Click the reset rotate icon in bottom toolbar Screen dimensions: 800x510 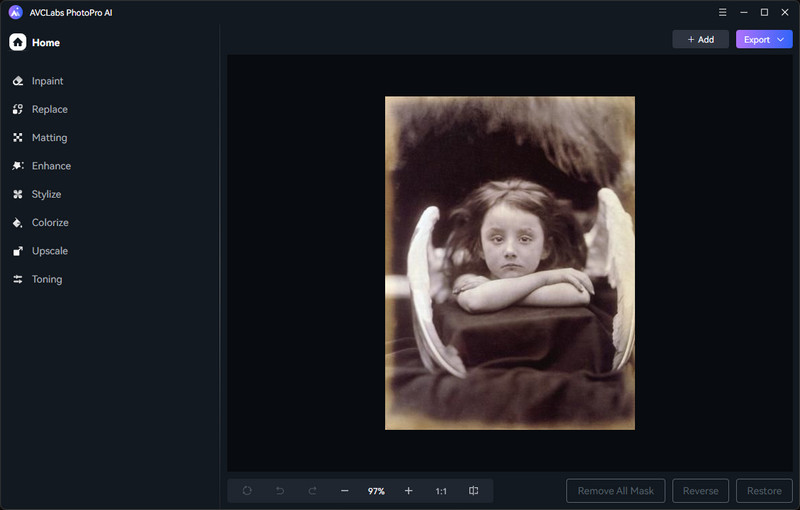(x=247, y=491)
